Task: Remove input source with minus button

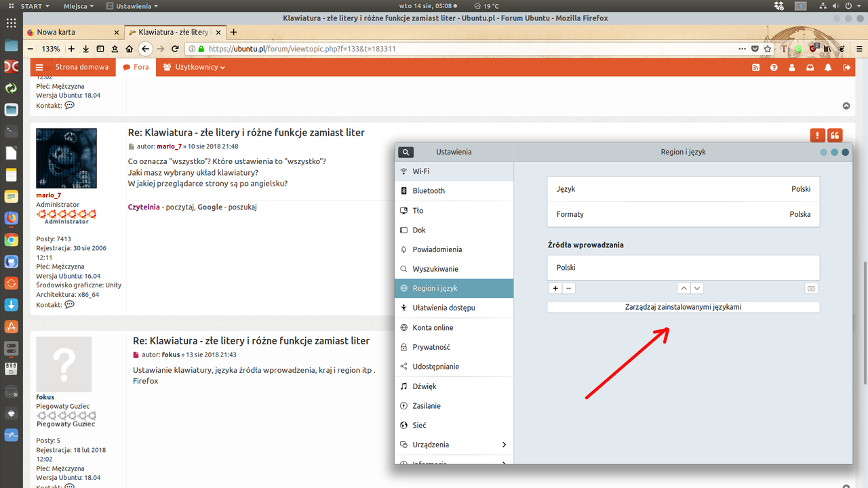Action: pyautogui.click(x=569, y=288)
